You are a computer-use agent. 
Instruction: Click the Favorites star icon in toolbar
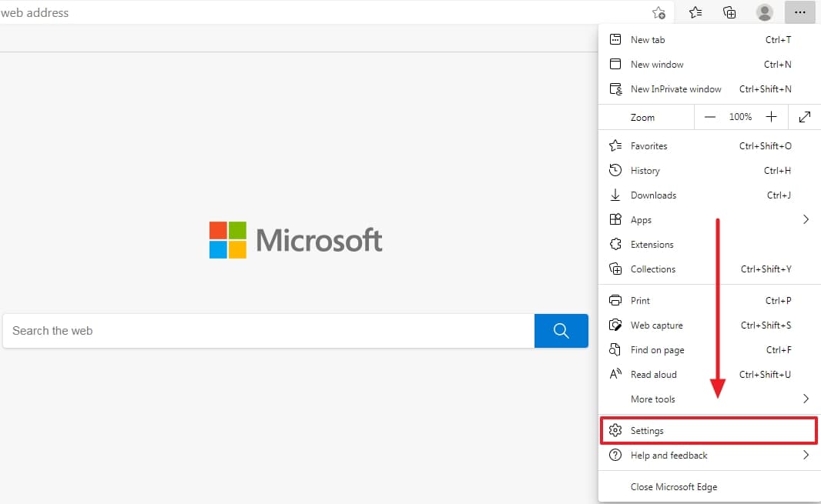(x=695, y=12)
